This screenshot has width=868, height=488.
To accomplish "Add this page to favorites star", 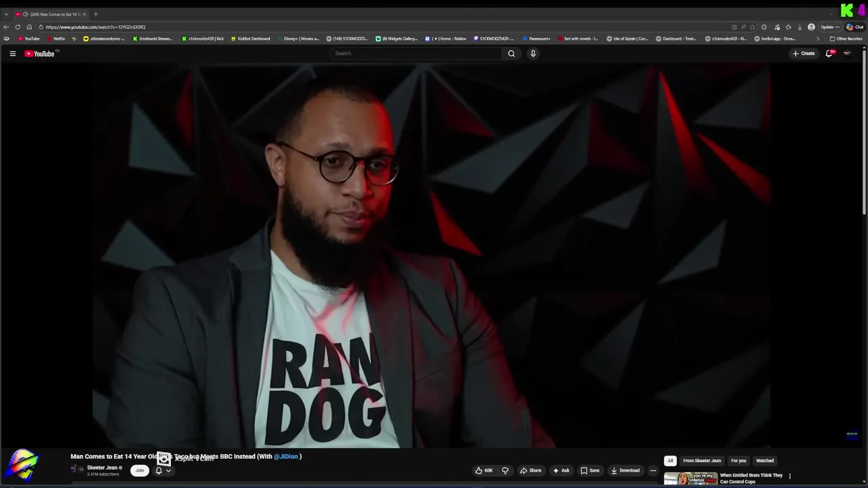I will (752, 27).
